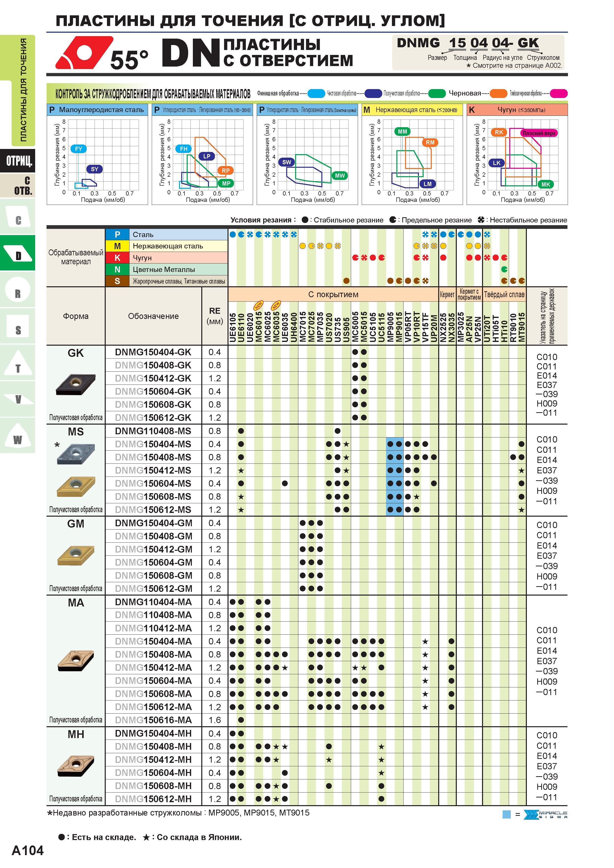Click the 'Обозначение' column header
The width and height of the screenshot is (614, 868).
[153, 316]
